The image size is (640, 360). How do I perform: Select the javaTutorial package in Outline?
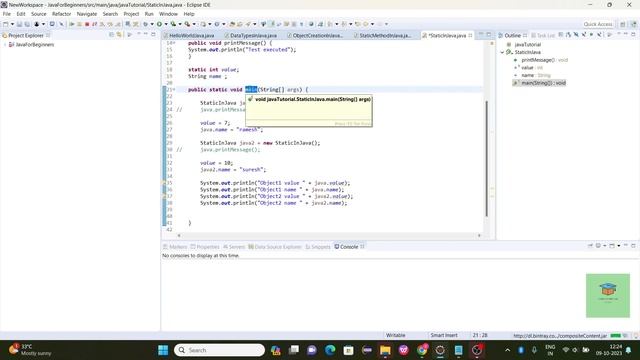pyautogui.click(x=524, y=44)
